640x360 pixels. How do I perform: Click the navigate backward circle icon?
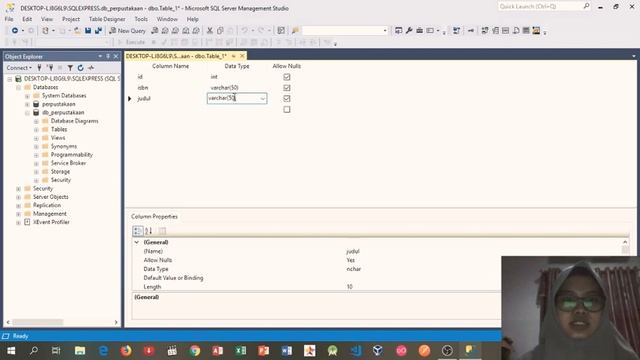pyautogui.click(x=15, y=31)
